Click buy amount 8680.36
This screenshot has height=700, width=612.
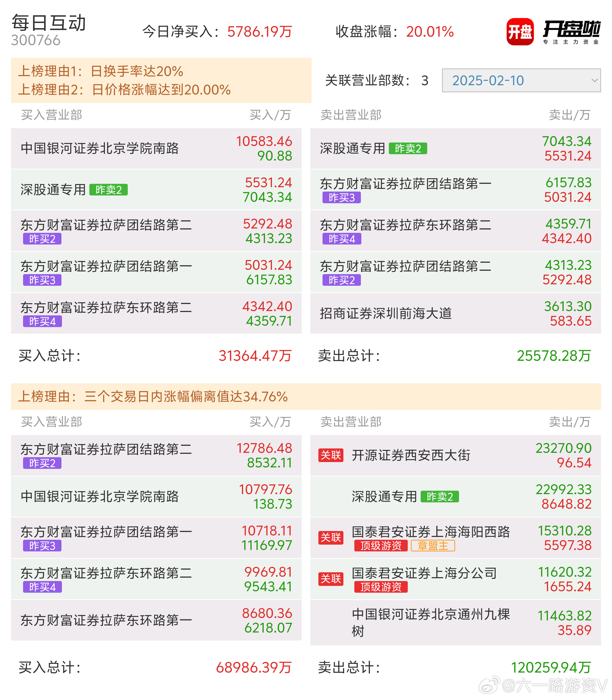point(267,614)
